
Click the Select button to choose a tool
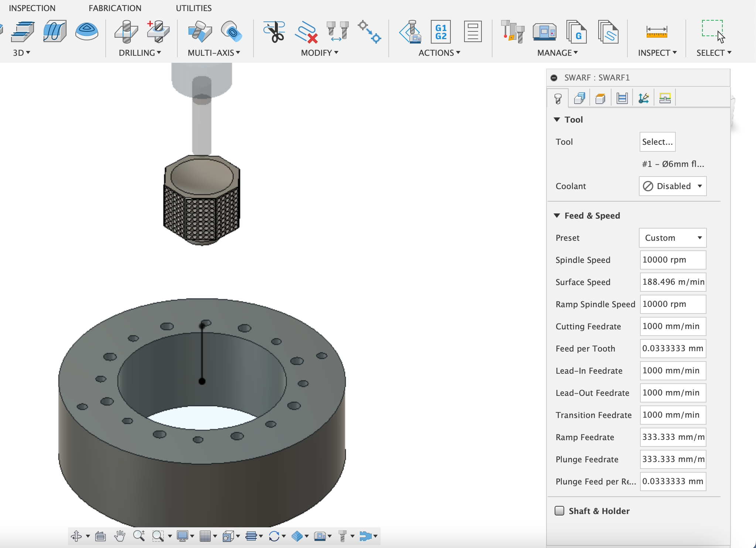tap(657, 142)
